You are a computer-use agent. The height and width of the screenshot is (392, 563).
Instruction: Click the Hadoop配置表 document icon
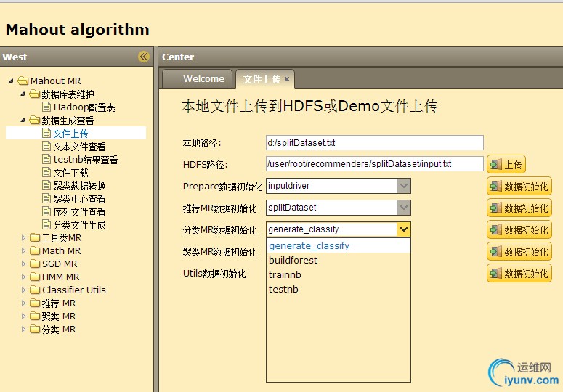coord(46,107)
